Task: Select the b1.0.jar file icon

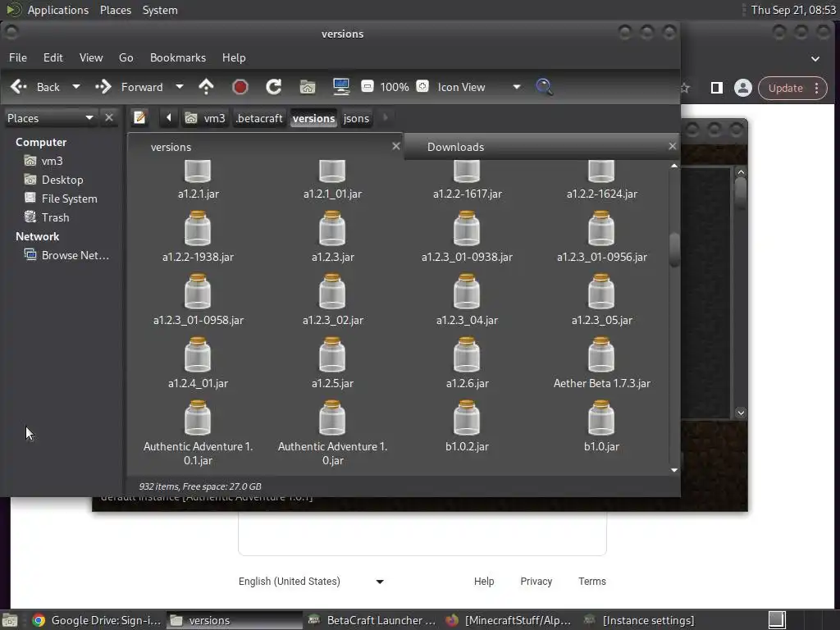Action: tap(601, 418)
